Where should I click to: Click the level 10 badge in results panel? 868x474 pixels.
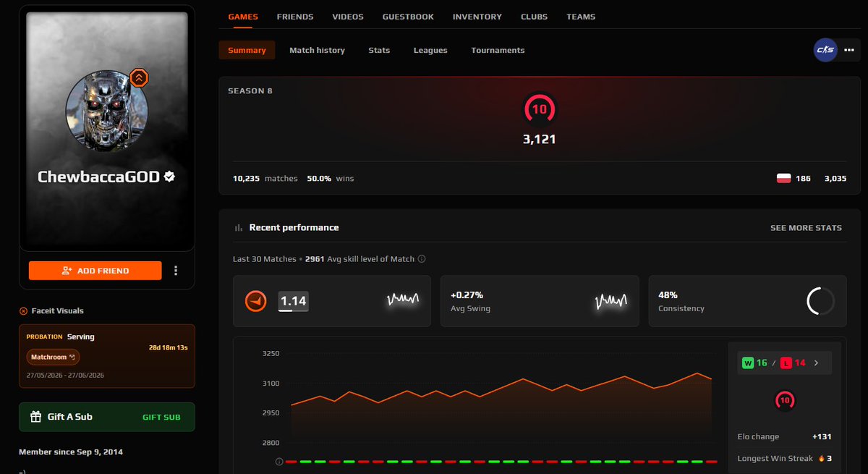click(x=784, y=400)
